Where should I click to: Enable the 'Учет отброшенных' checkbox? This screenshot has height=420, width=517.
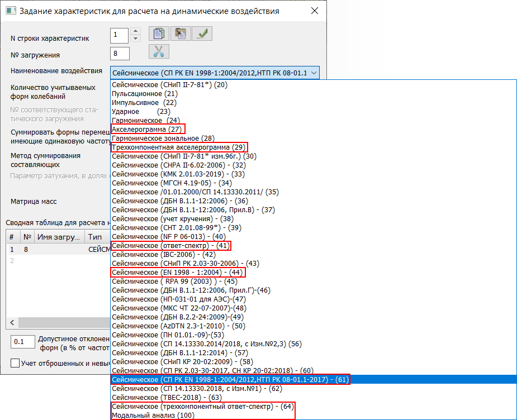click(16, 363)
